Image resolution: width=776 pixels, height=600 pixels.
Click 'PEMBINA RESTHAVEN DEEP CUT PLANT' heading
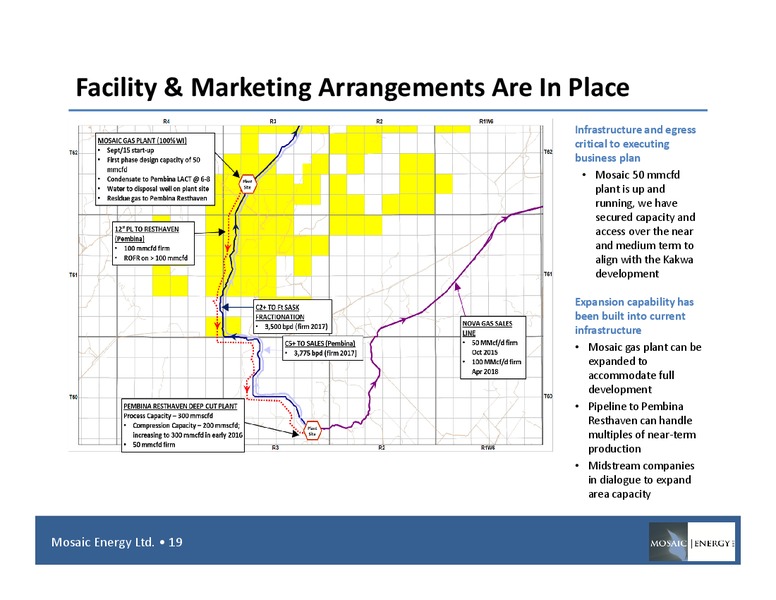(180, 406)
